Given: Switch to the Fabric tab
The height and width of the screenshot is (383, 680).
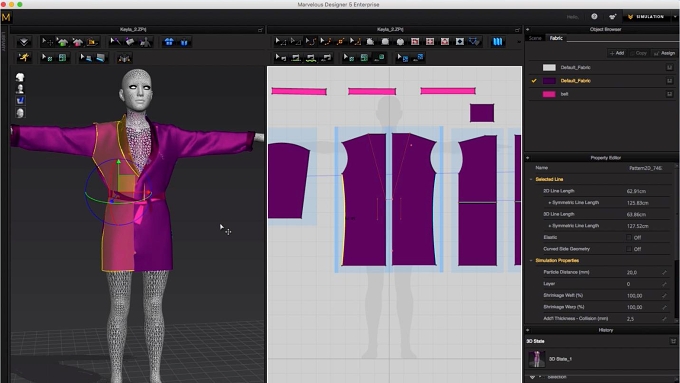Looking at the screenshot, I should click(x=556, y=38).
